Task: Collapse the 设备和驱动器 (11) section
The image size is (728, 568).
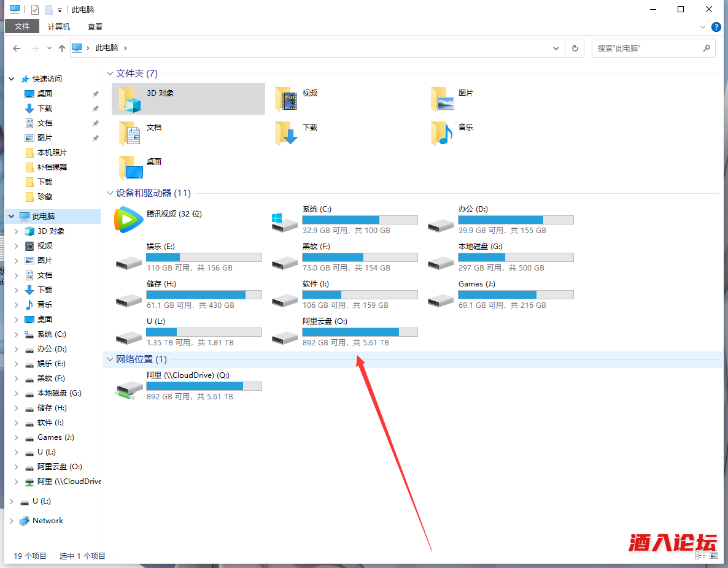Action: [x=110, y=193]
